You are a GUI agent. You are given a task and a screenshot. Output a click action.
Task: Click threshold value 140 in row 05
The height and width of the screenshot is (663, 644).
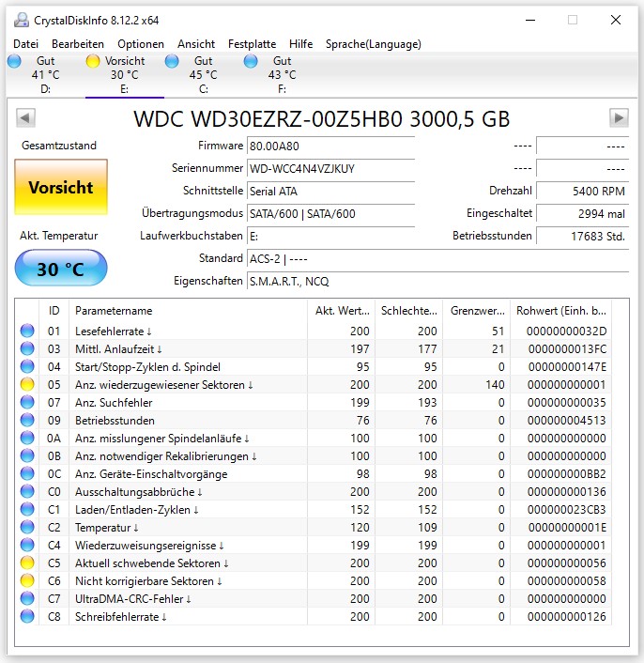tap(495, 385)
